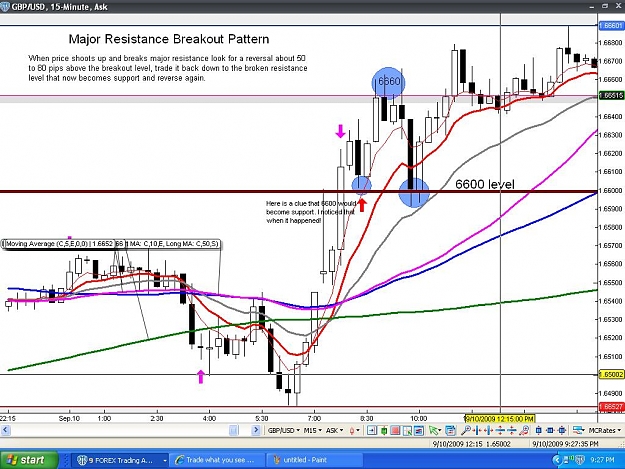This screenshot has width=625, height=469.
Task: Click the green candlestick toolbar icon
Action: pos(384,430)
